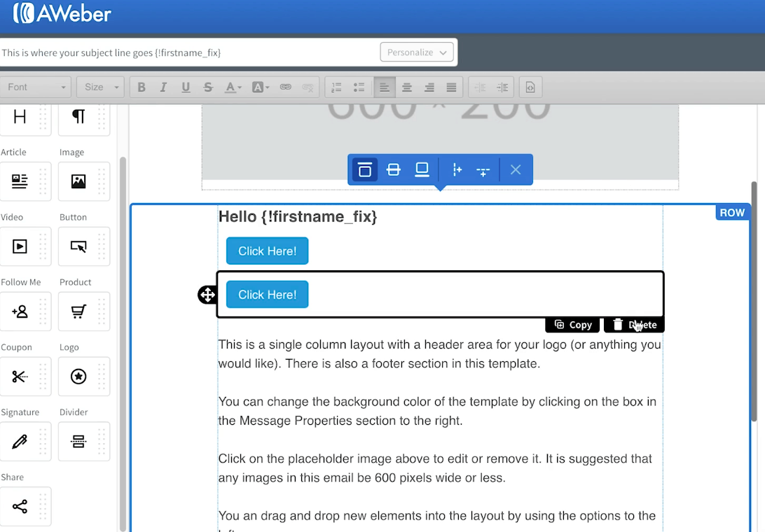Image resolution: width=765 pixels, height=532 pixels.
Task: Toggle strikethrough formatting
Action: pos(208,87)
